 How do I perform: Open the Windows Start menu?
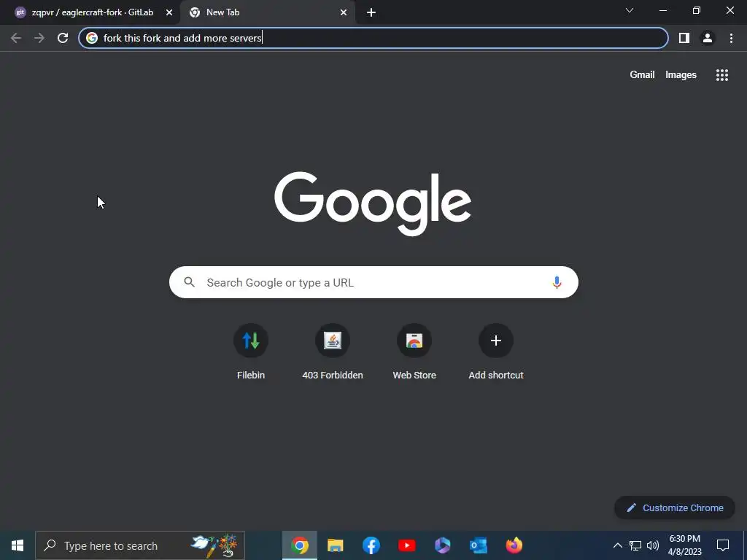(x=18, y=545)
